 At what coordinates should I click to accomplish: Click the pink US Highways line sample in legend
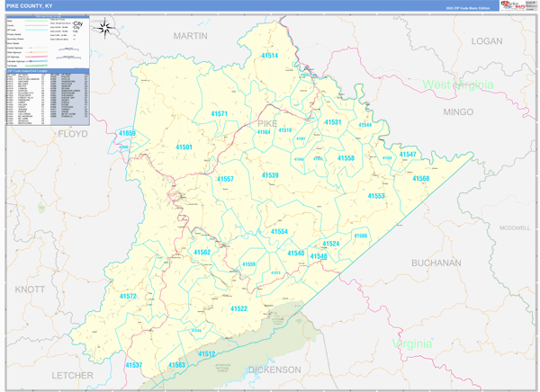coord(36,57)
